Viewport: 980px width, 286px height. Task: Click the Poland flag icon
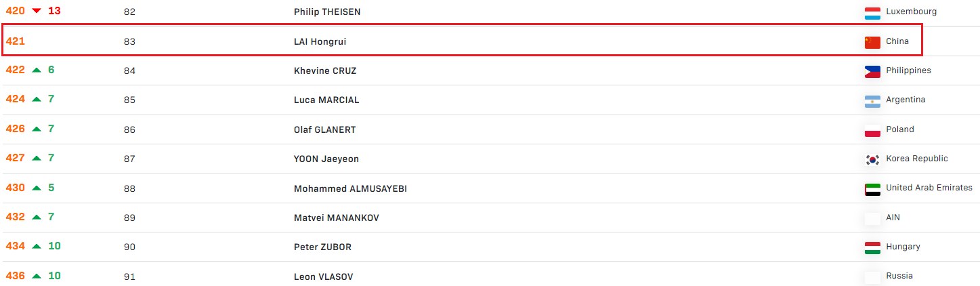pyautogui.click(x=872, y=131)
